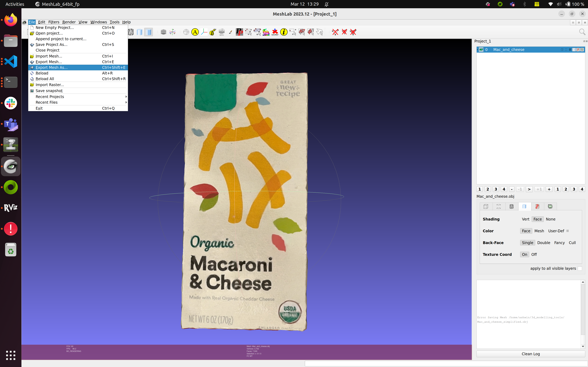The width and height of the screenshot is (588, 367).
Task: Open the GEOREF georeferencing tool
Action: pos(275,32)
